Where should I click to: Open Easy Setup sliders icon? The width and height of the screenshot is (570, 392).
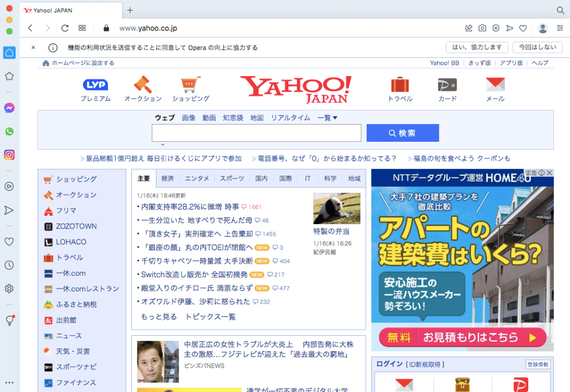coord(560,28)
